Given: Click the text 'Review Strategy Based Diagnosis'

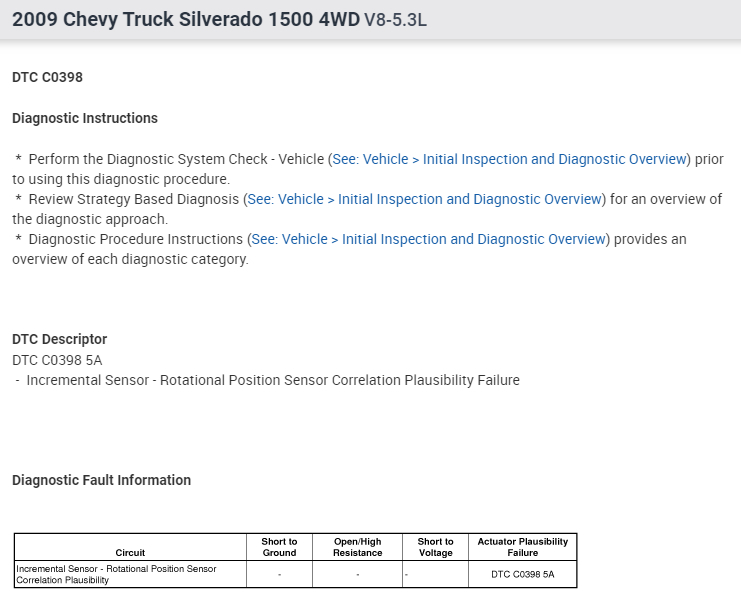Looking at the screenshot, I should tap(134, 199).
